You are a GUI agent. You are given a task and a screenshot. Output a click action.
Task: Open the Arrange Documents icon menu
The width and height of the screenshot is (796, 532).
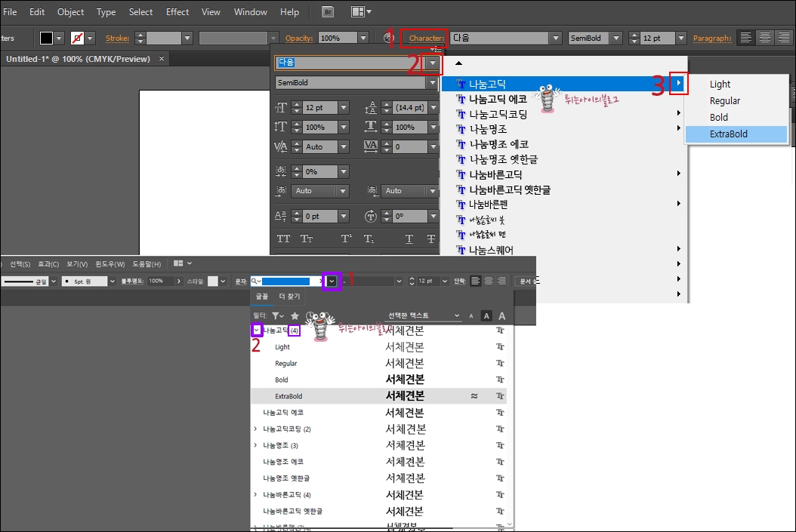point(361,11)
